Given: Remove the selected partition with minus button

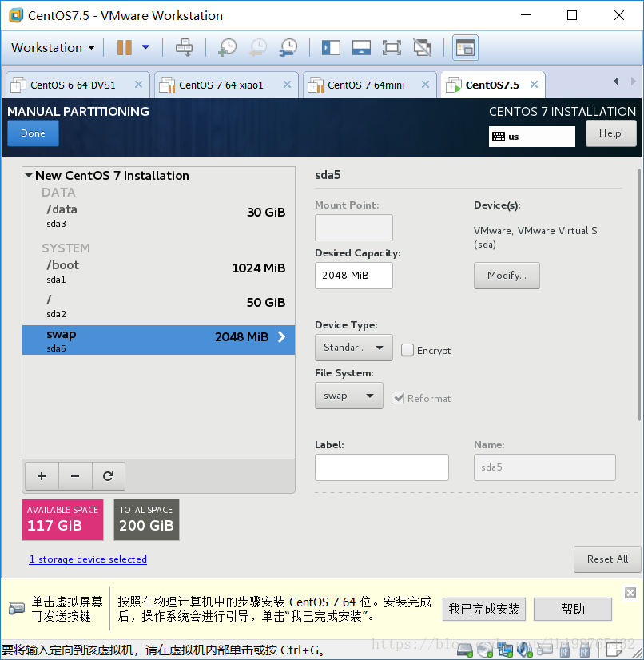Looking at the screenshot, I should click(x=75, y=476).
